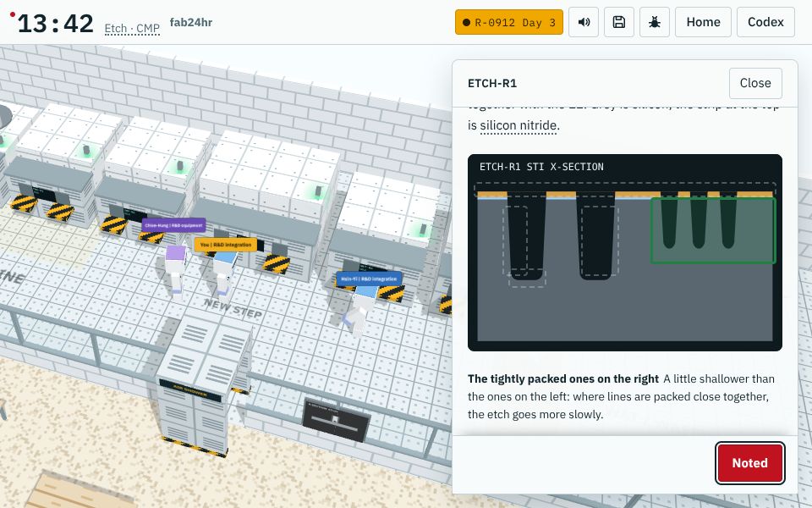Open the silicon nitride glossary link
This screenshot has height=508, width=812.
tap(518, 125)
